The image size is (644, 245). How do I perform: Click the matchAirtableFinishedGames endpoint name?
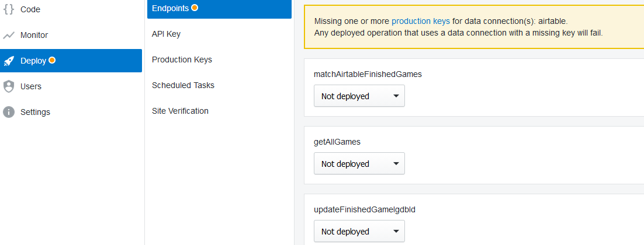tap(368, 74)
